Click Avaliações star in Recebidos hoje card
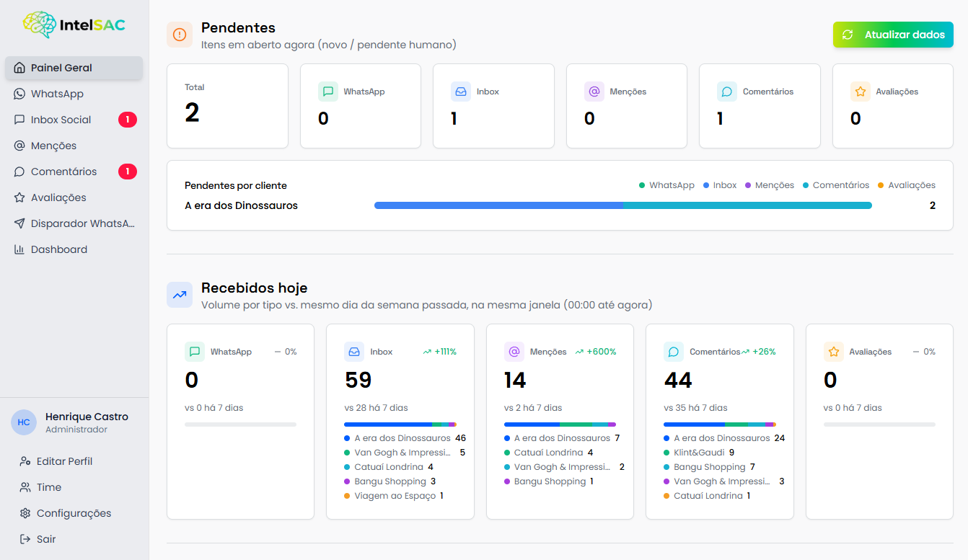Screen dimensions: 968x560 (834, 352)
